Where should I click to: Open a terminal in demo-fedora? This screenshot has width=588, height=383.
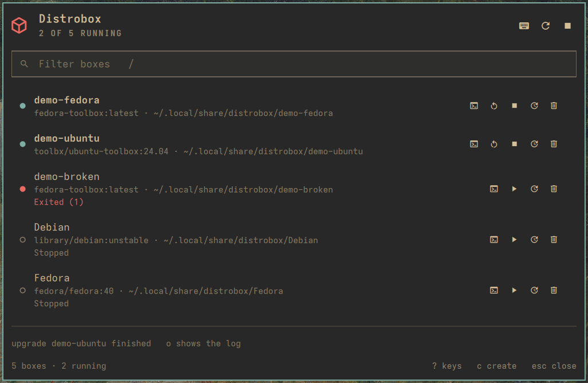(x=474, y=106)
